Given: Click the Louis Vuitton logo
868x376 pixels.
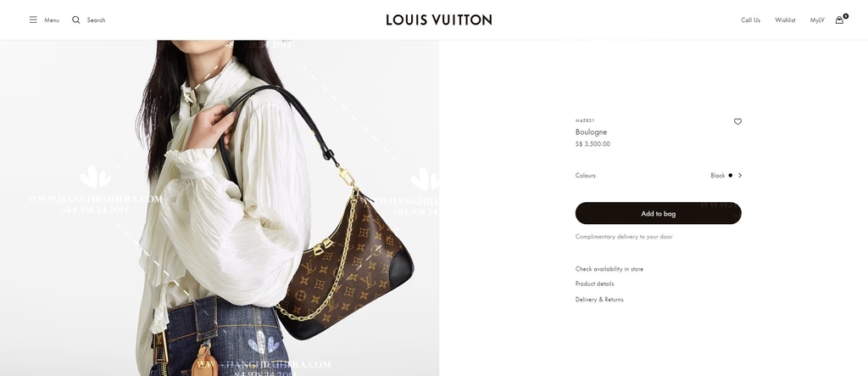Looking at the screenshot, I should (x=439, y=20).
